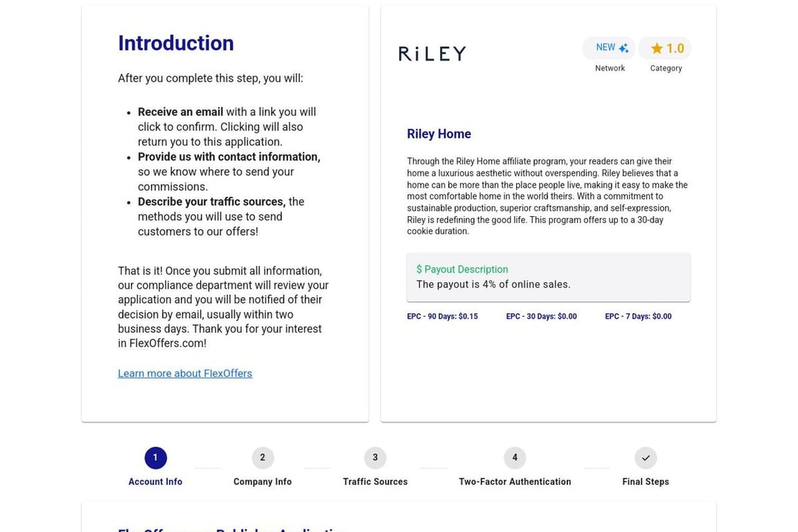The height and width of the screenshot is (532, 798).
Task: Click the Final Steps label
Action: pyautogui.click(x=646, y=481)
